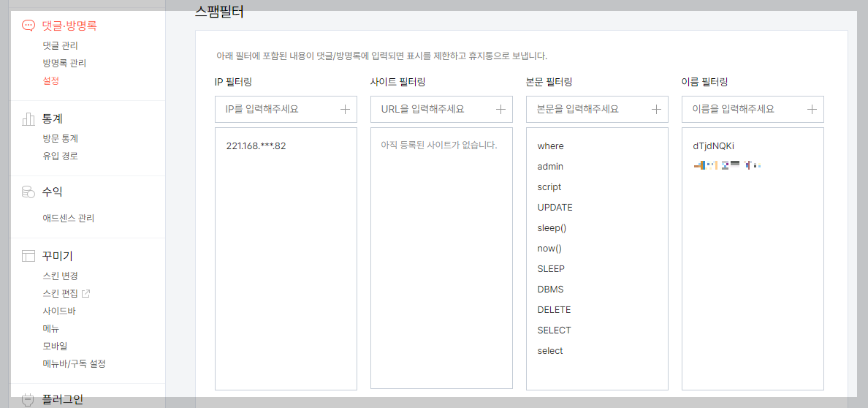Viewport: 868px width, 408px height.
Task: Click the 플러그인 section heading
Action: click(63, 398)
